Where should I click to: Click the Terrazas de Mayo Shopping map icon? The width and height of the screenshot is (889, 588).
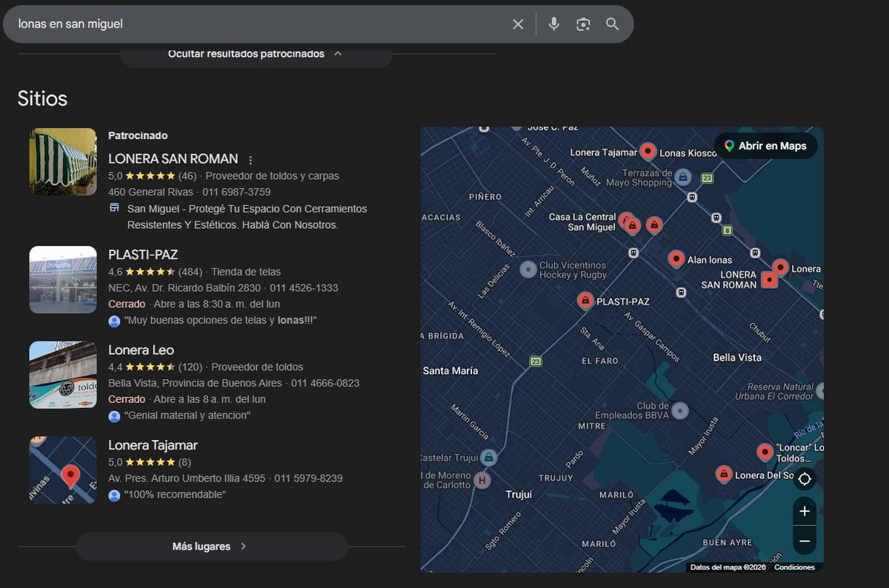click(x=683, y=177)
